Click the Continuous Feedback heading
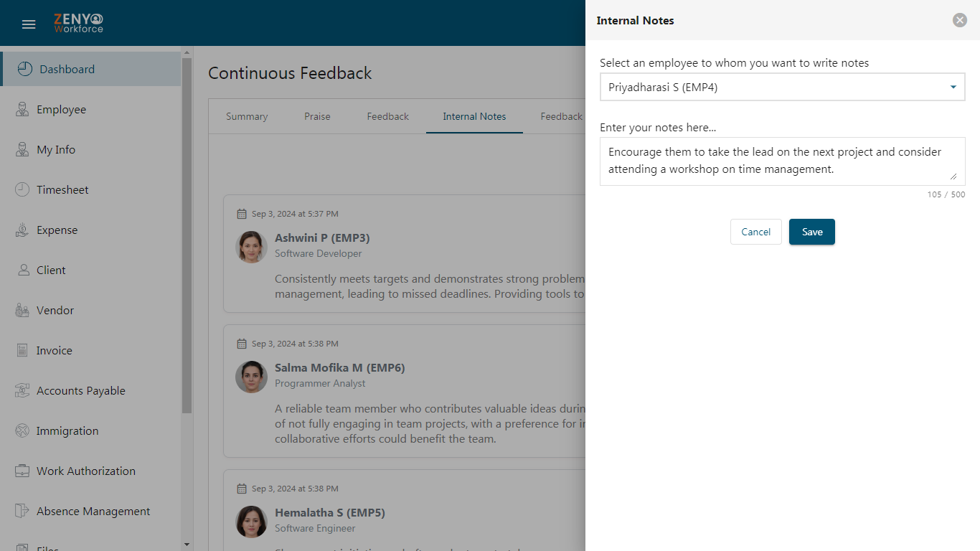The width and height of the screenshot is (980, 551). (290, 73)
